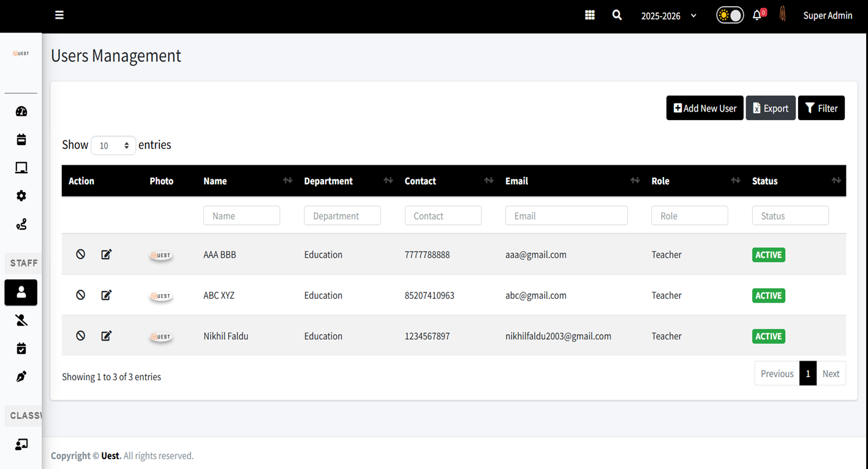This screenshot has width=868, height=469.
Task: Focus the Status filter field
Action: [790, 216]
